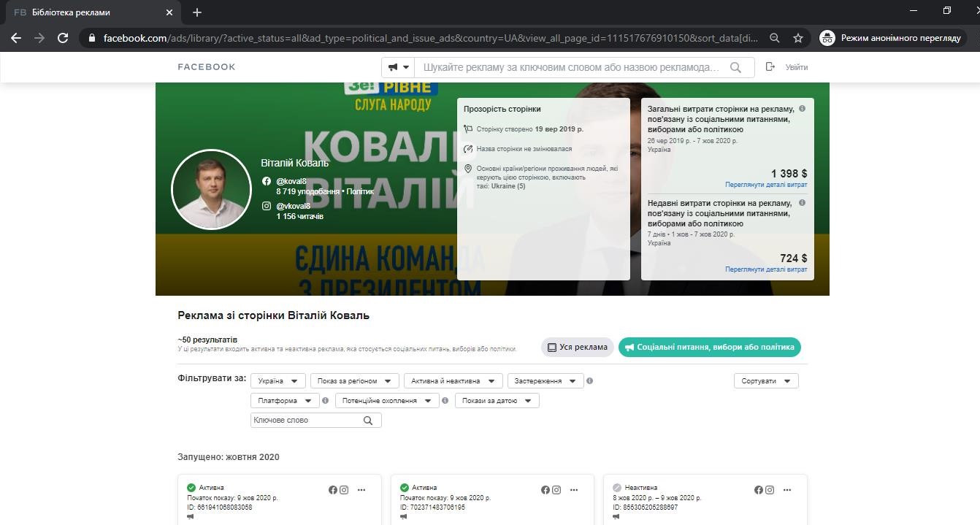Viewport: 980px width, 525px height.
Task: Click info icon beside Застереження filter
Action: click(590, 381)
